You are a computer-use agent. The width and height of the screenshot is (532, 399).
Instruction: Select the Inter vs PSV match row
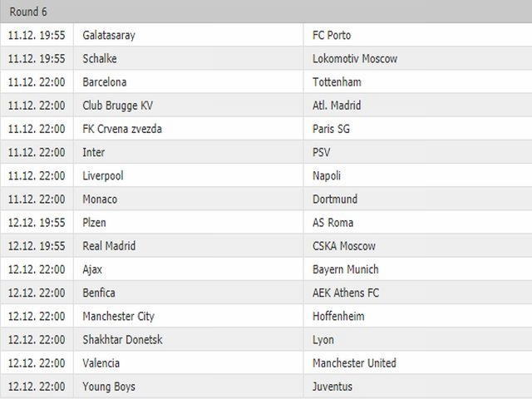[x=266, y=152]
